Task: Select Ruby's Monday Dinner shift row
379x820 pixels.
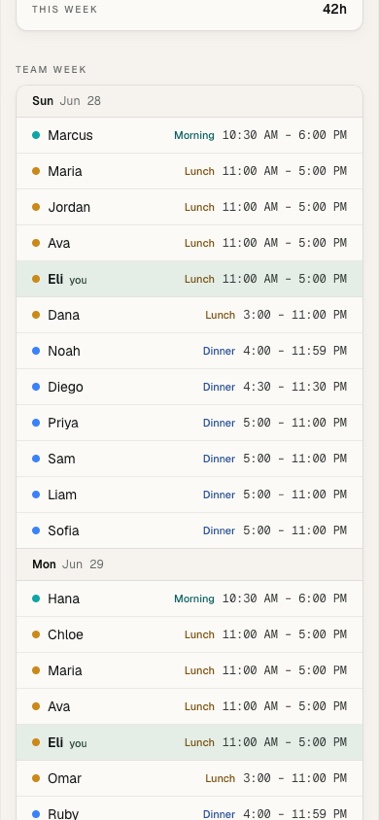Action: coord(189,808)
